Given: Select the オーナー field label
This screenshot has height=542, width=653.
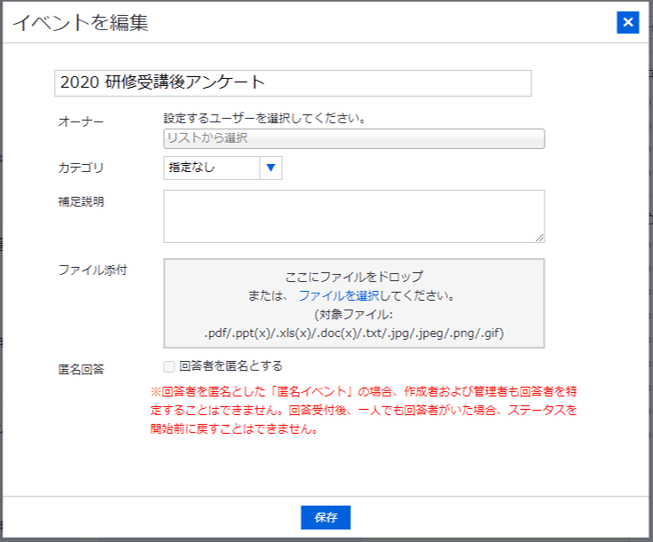Looking at the screenshot, I should (x=82, y=121).
